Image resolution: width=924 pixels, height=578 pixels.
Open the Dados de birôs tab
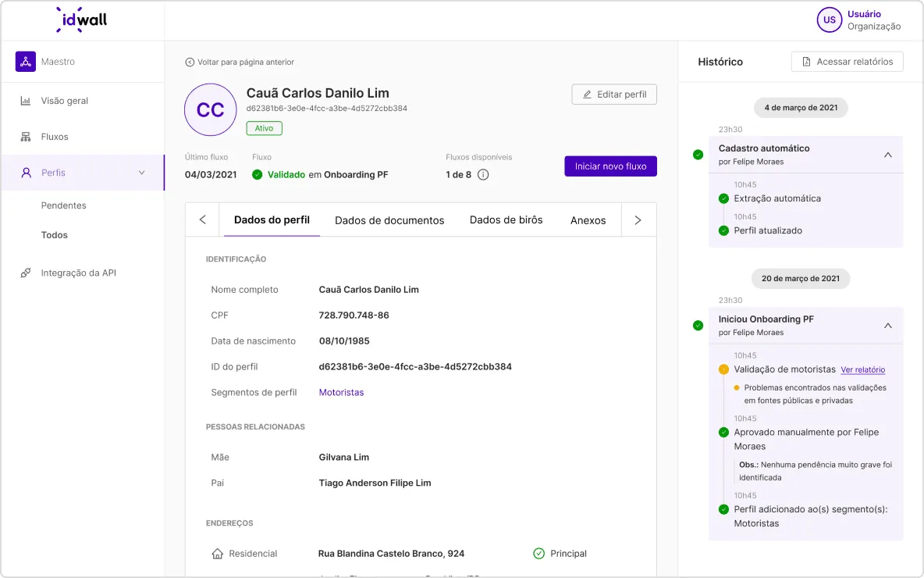506,220
